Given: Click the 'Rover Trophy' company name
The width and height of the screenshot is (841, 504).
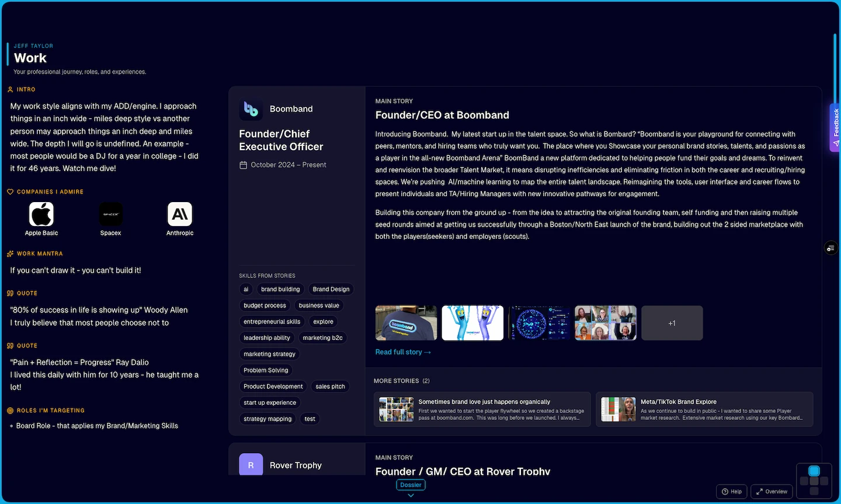Looking at the screenshot, I should tap(296, 465).
